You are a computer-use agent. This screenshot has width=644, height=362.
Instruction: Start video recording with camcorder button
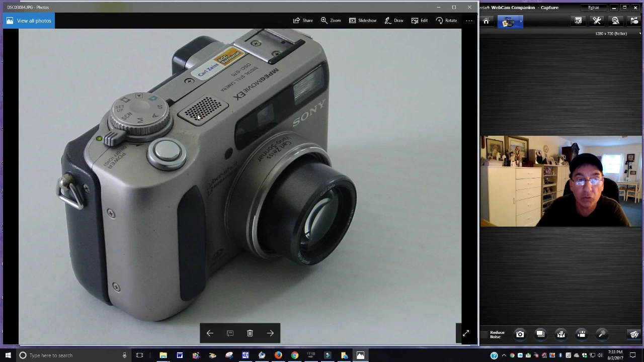[582, 334]
